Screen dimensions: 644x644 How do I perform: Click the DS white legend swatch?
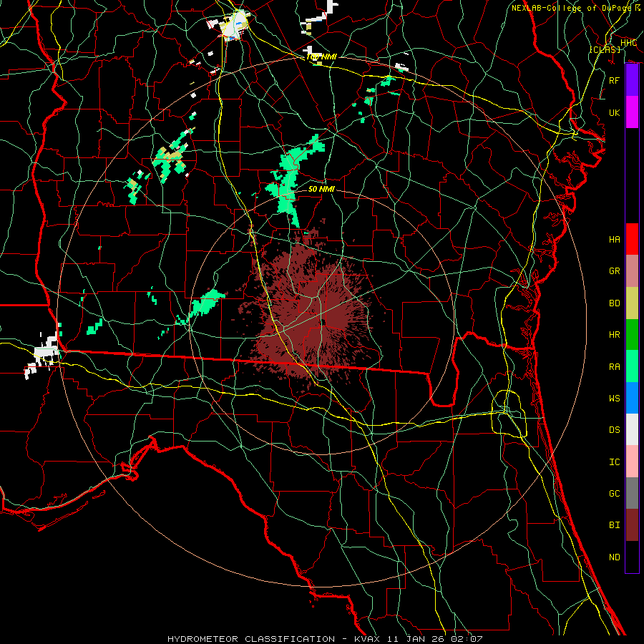[632, 429]
